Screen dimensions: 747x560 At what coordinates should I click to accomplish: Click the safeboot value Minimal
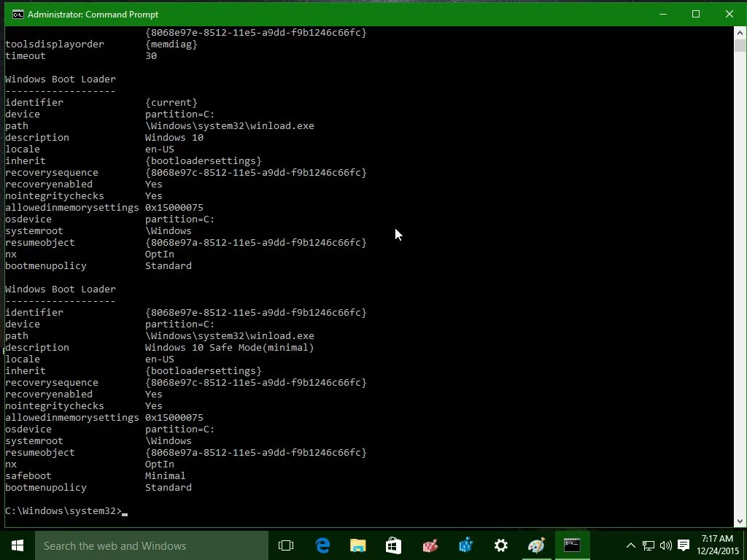pos(166,475)
